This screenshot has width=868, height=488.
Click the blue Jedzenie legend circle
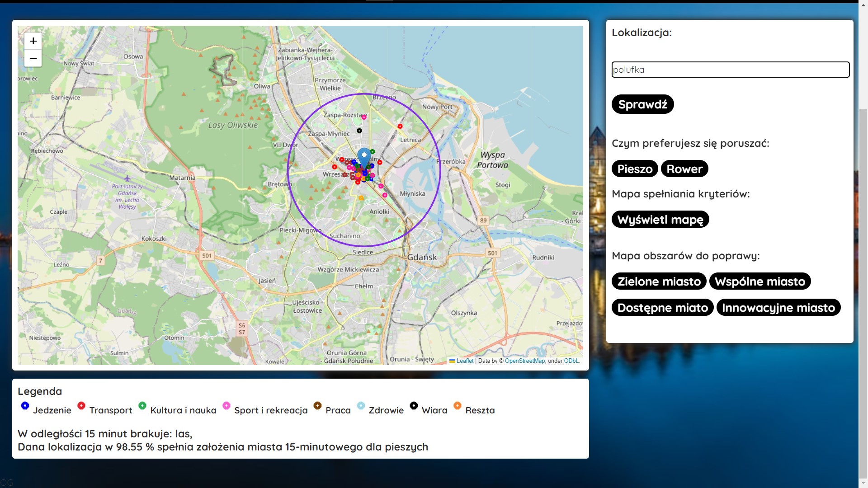click(x=25, y=405)
